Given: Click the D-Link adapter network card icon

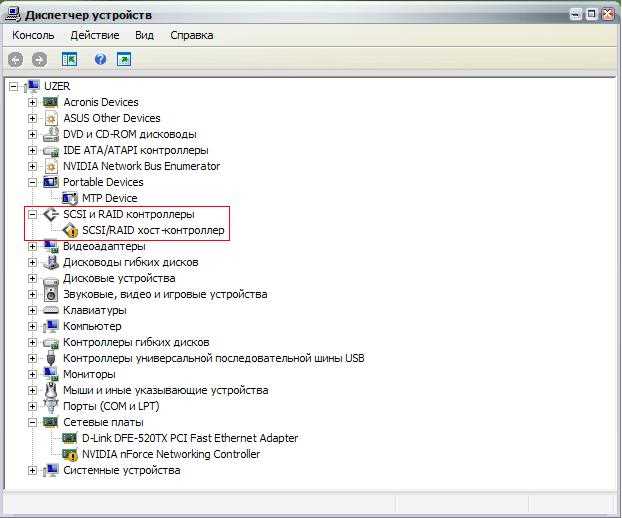Looking at the screenshot, I should click(x=69, y=438).
